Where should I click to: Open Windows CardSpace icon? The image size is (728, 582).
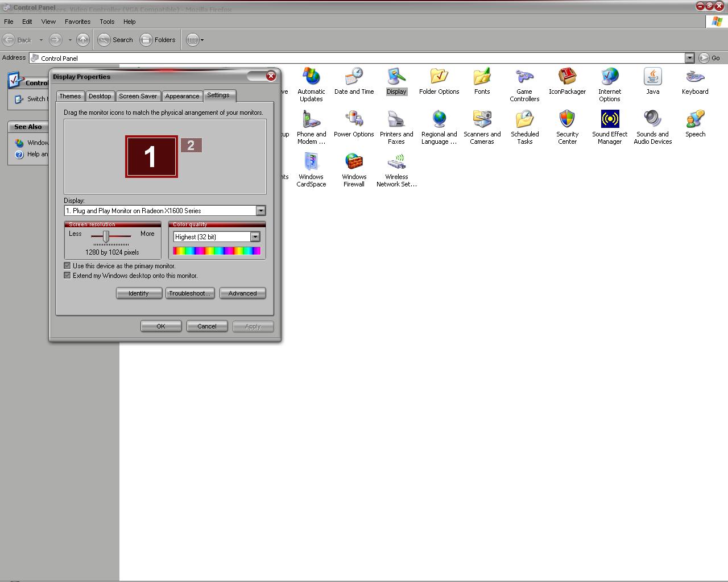311,169
